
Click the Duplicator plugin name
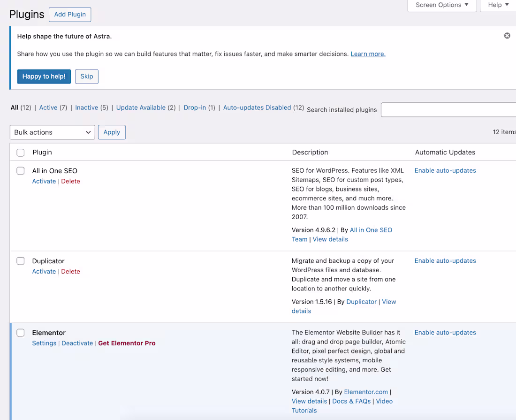point(48,261)
